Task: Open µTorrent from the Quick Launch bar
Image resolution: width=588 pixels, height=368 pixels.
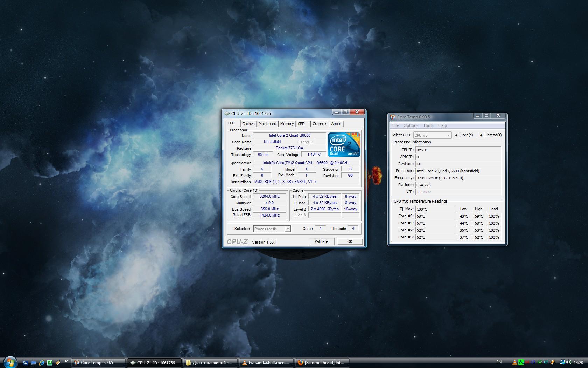Action: [x=50, y=363]
